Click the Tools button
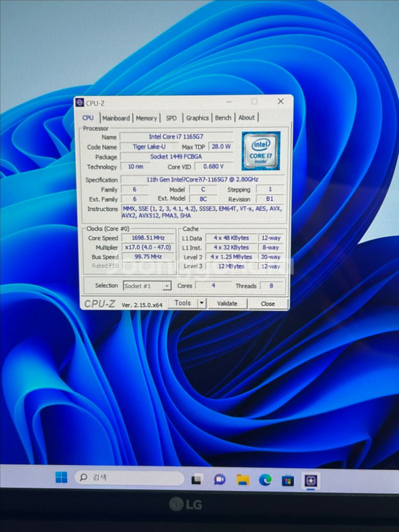 (182, 303)
